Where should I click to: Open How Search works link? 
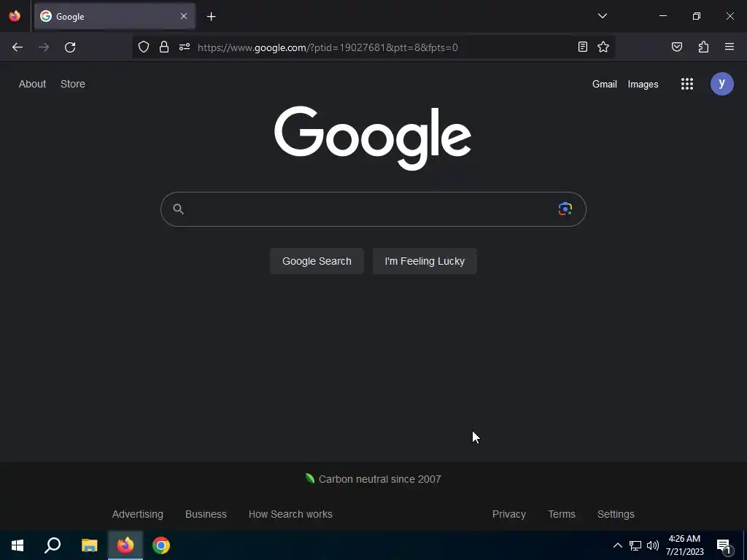290,514
